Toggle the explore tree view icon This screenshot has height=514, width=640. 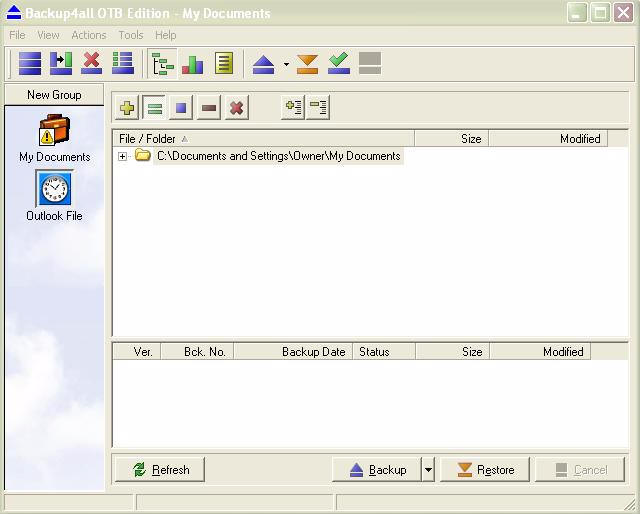(162, 63)
